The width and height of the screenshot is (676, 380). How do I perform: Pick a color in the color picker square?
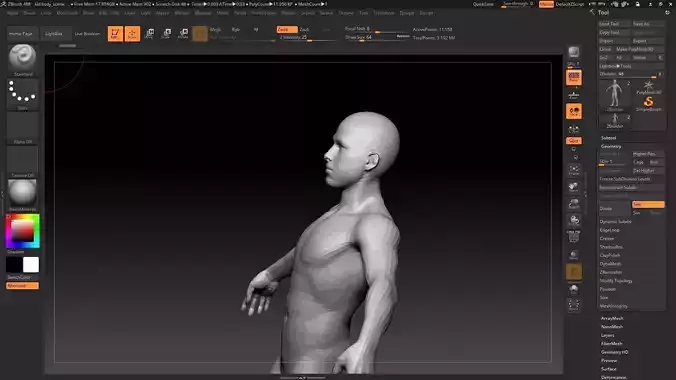point(22,231)
